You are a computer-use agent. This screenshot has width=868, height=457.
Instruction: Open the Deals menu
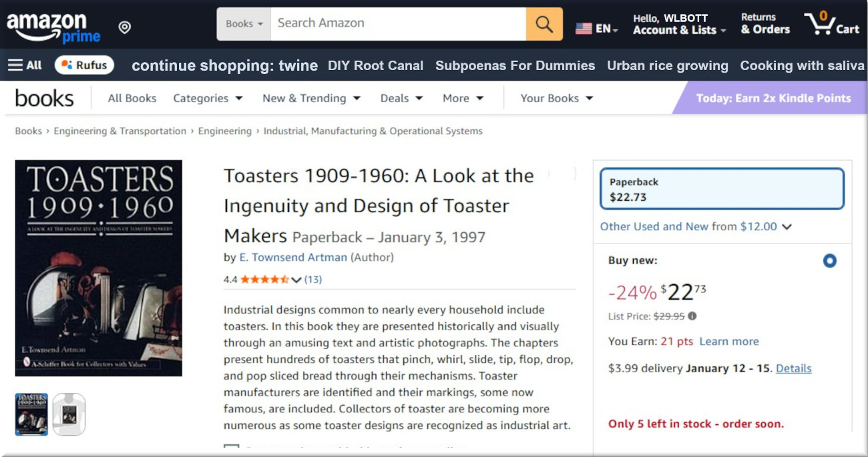click(x=401, y=99)
